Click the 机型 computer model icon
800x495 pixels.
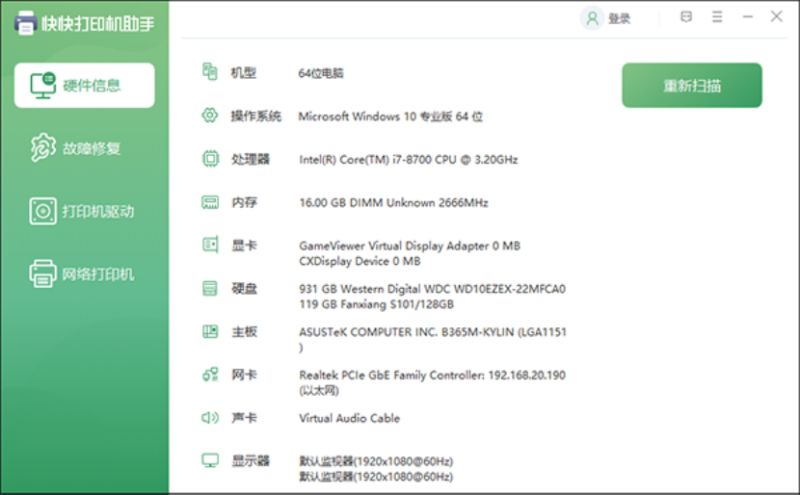click(x=210, y=72)
